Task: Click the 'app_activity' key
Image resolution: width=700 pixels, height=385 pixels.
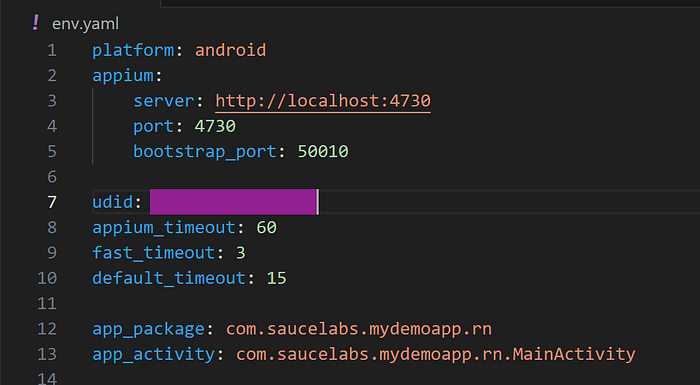Action: [x=154, y=354]
